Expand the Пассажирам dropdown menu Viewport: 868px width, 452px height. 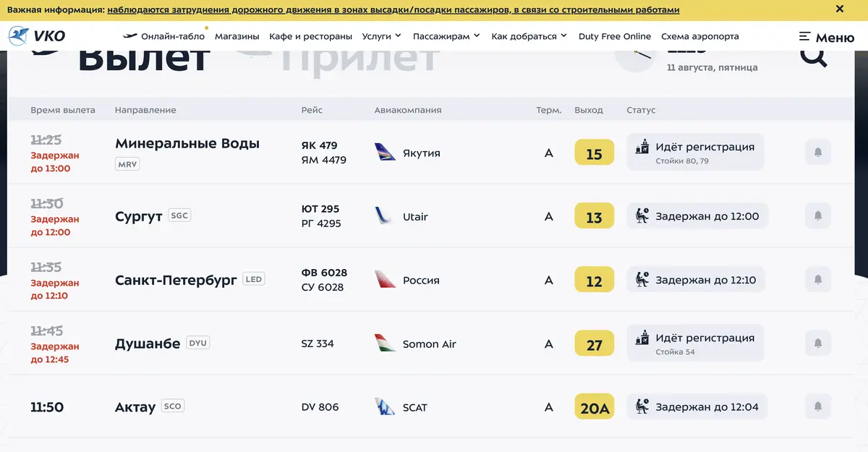coord(446,36)
